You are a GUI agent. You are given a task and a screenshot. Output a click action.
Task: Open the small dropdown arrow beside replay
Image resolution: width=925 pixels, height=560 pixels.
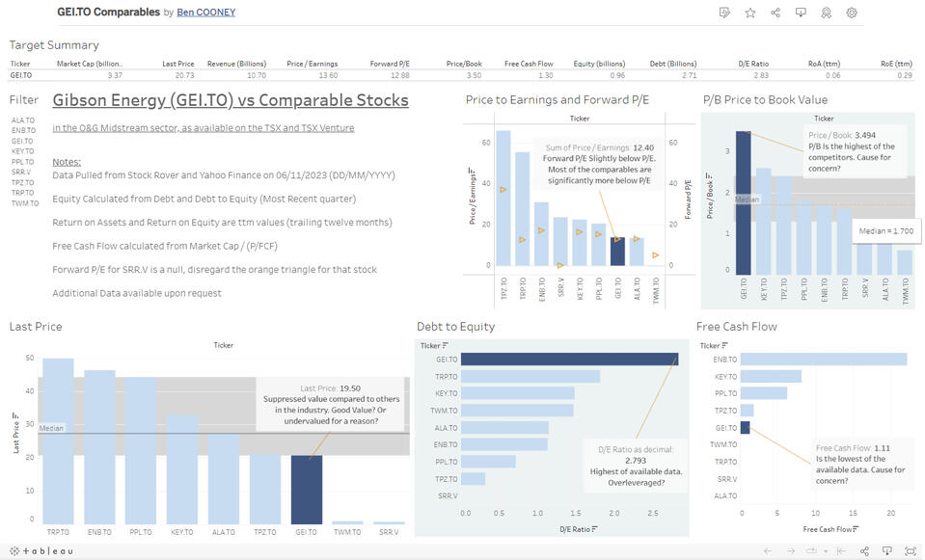826,551
